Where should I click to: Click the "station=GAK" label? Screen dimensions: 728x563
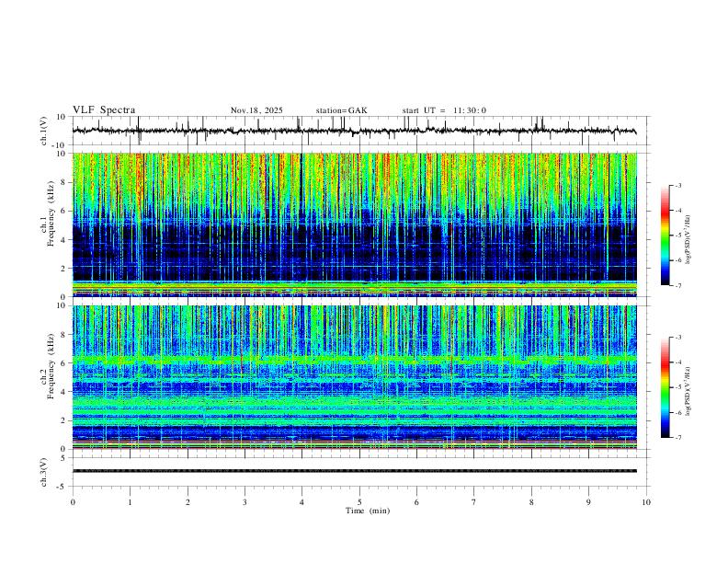(x=342, y=110)
